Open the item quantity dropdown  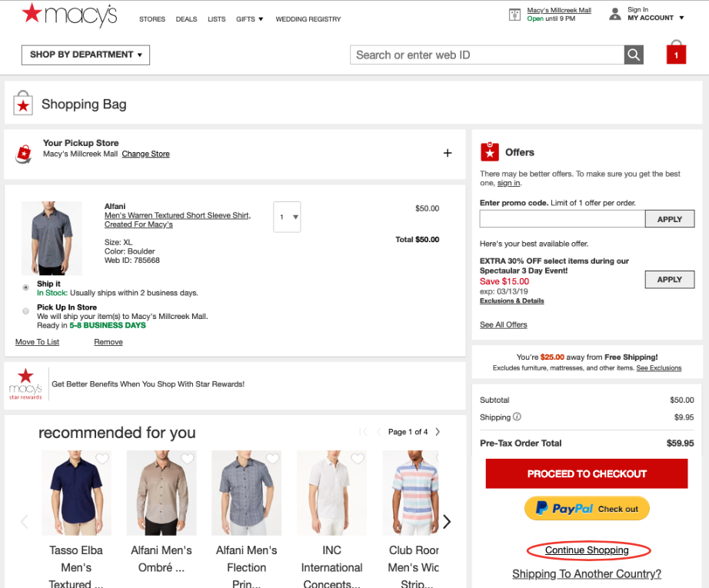pos(287,217)
